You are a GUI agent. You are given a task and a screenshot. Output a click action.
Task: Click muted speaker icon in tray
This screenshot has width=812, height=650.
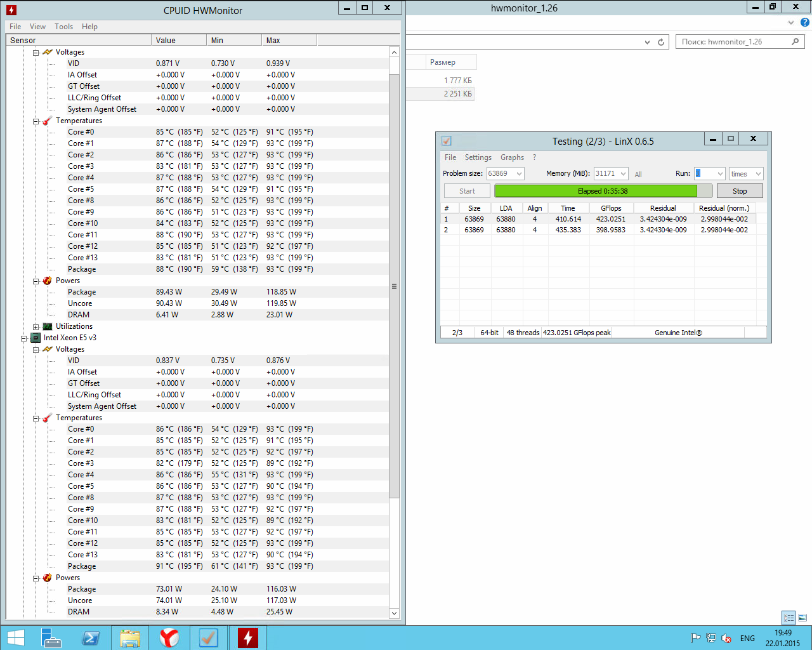coord(726,638)
